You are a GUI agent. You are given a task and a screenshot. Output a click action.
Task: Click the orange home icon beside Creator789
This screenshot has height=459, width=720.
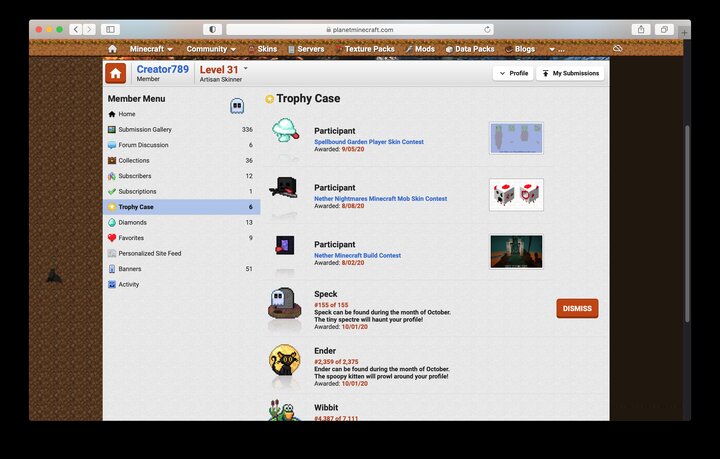(115, 73)
